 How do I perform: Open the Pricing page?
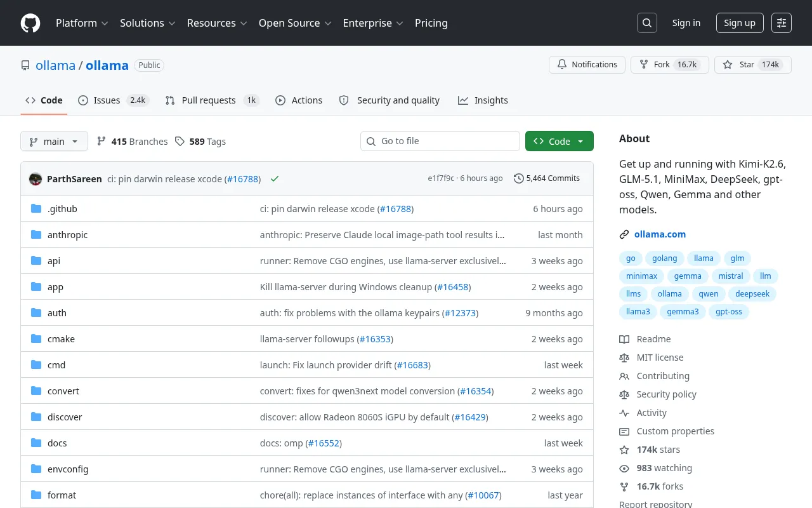(x=431, y=23)
